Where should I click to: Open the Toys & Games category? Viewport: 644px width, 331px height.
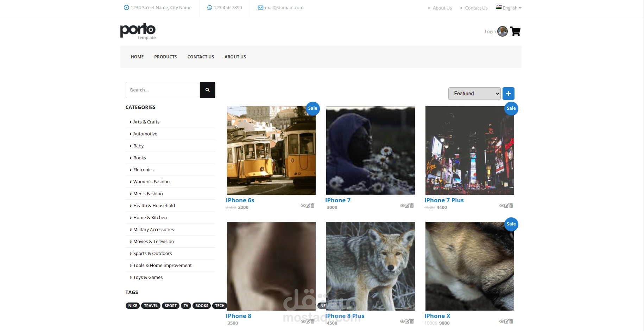tap(148, 278)
